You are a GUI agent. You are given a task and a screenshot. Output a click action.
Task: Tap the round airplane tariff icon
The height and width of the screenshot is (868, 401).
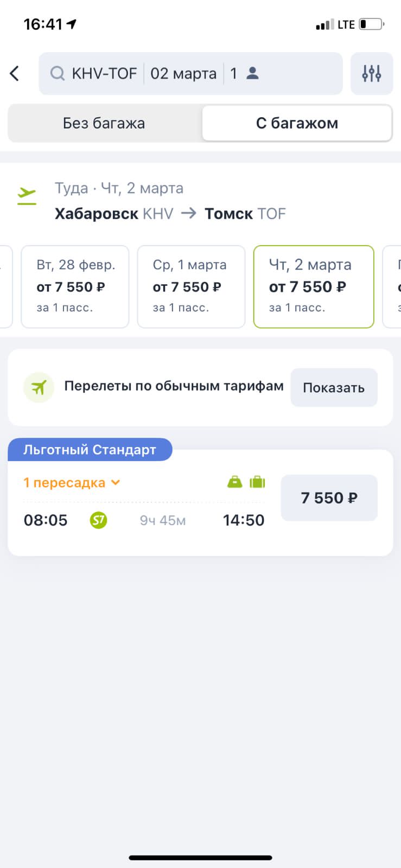(39, 387)
